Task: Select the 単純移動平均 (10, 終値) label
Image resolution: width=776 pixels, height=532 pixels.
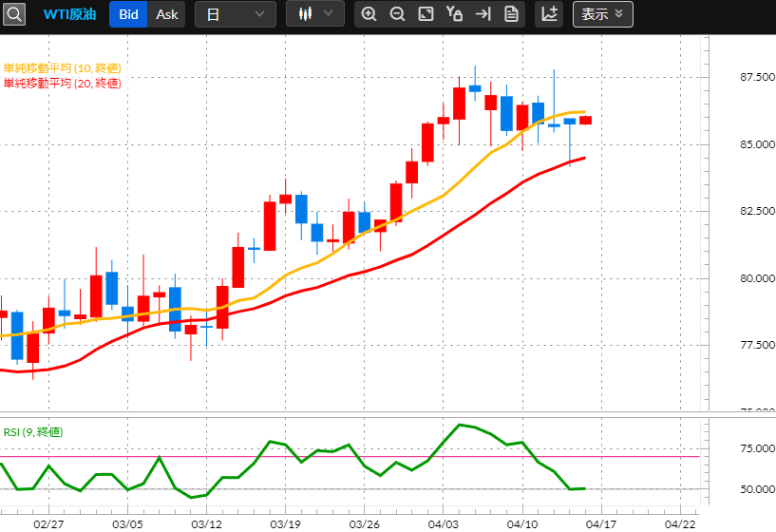Action: point(63,68)
